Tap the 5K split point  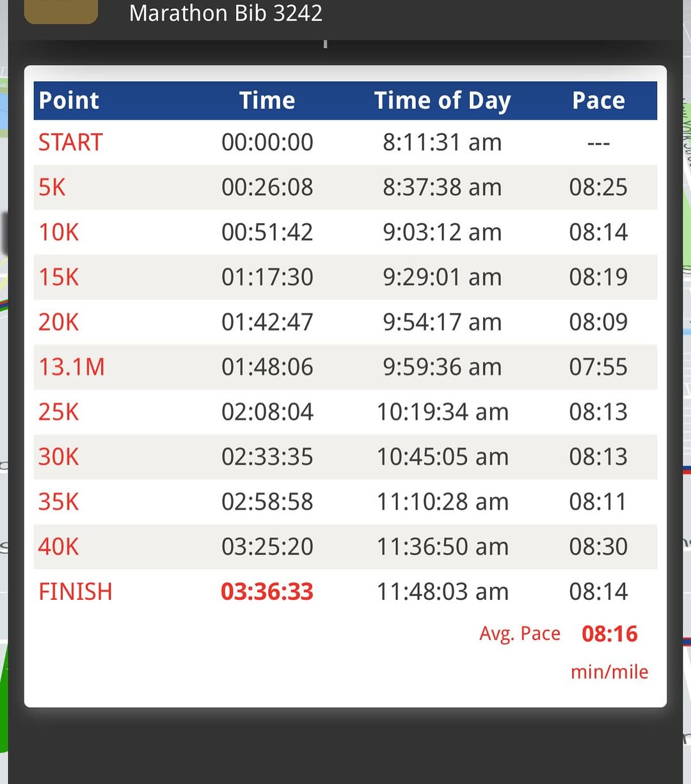52,187
